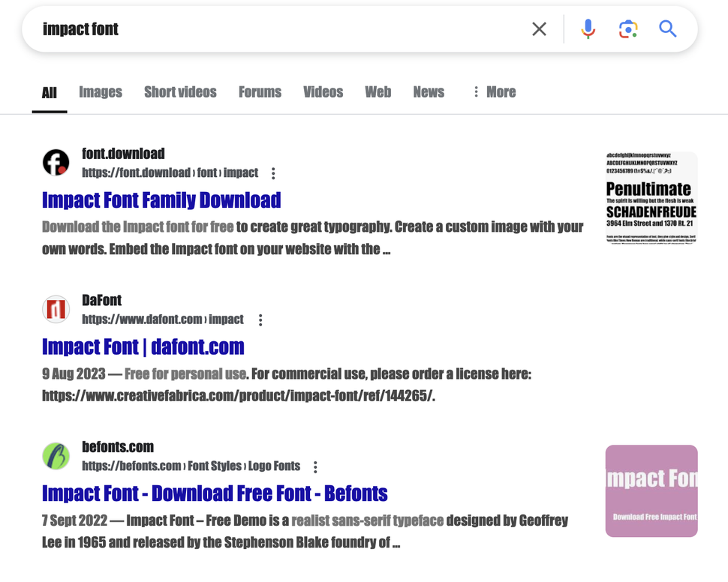
Task: Click the befonts.com site favicon
Action: click(x=56, y=456)
